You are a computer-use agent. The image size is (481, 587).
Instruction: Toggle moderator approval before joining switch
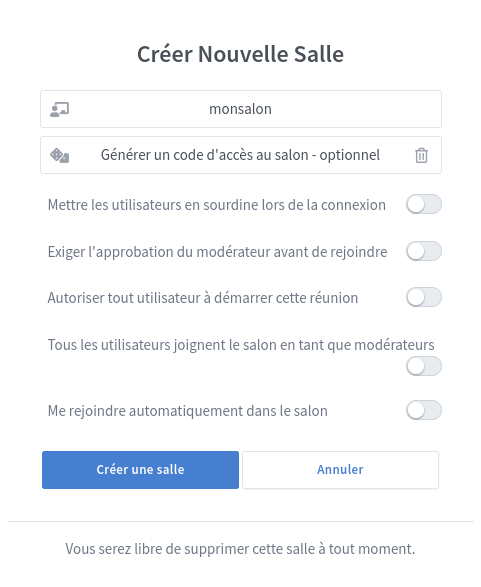pyautogui.click(x=424, y=251)
